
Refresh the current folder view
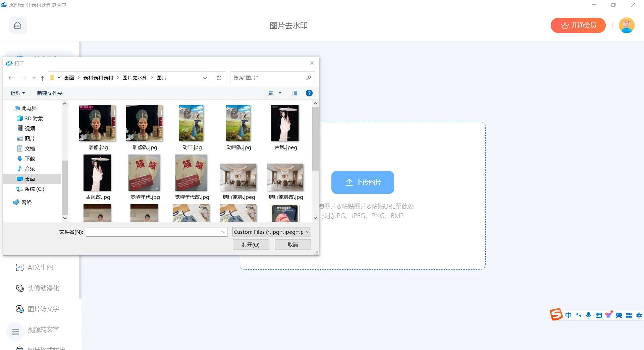(219, 78)
